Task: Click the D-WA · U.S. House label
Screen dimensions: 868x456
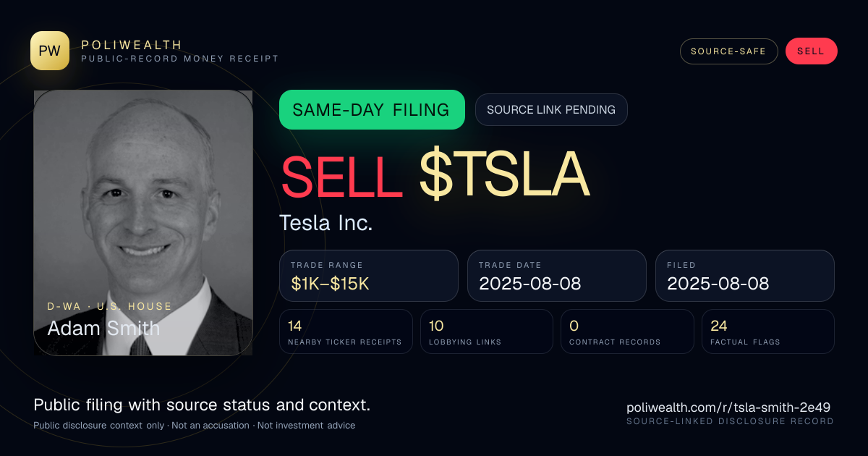Action: [x=109, y=306]
